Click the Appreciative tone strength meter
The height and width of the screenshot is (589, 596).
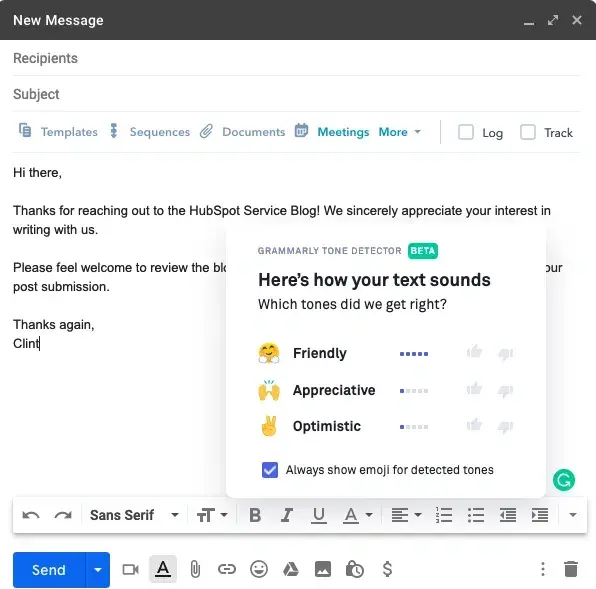[414, 391]
